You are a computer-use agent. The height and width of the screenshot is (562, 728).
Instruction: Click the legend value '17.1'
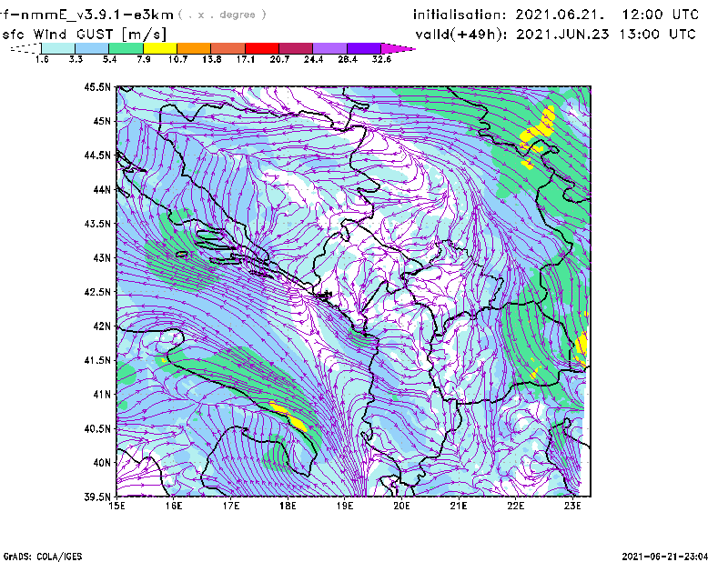pyautogui.click(x=246, y=59)
